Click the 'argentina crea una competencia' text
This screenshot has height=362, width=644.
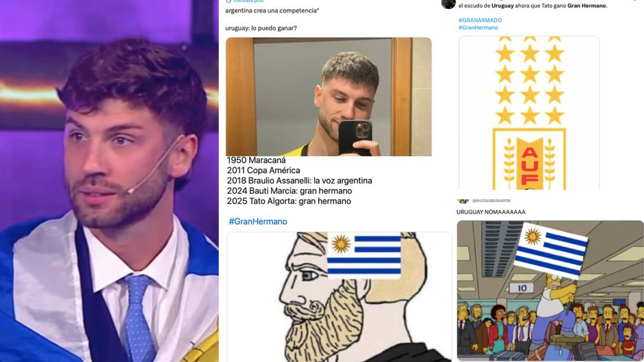coord(271,10)
